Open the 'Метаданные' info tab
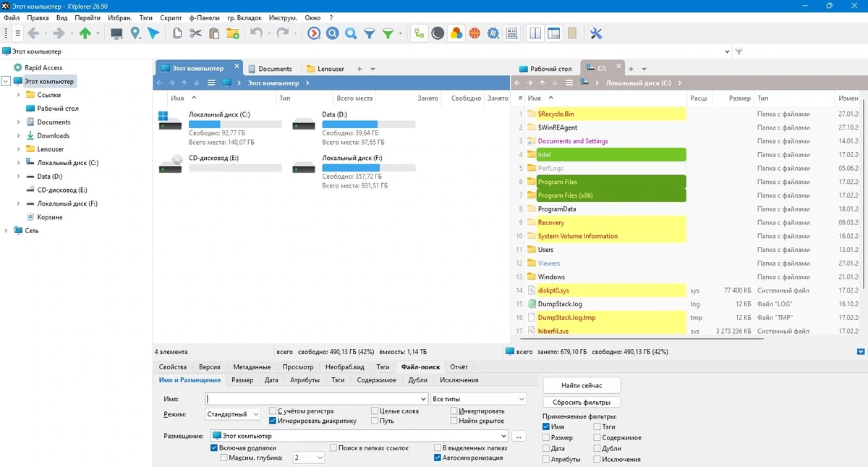This screenshot has height=467, width=868. (252, 367)
